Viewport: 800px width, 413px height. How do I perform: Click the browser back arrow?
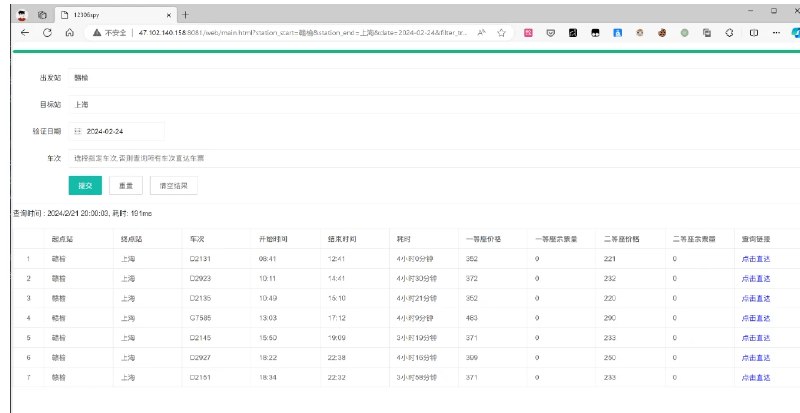point(24,32)
